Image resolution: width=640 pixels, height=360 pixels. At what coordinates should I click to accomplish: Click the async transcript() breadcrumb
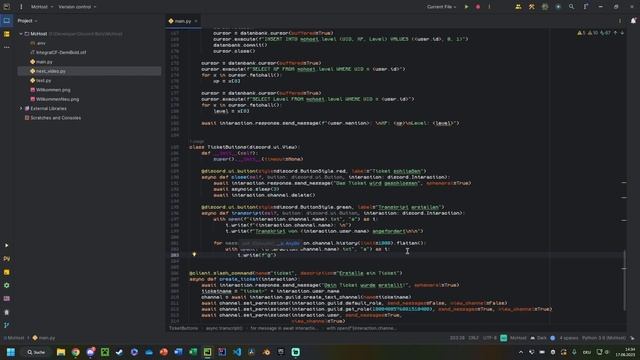coord(224,328)
